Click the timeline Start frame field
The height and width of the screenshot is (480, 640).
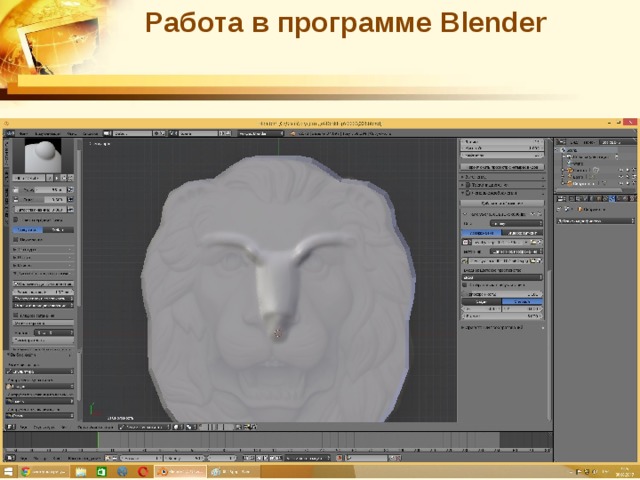[141, 458]
